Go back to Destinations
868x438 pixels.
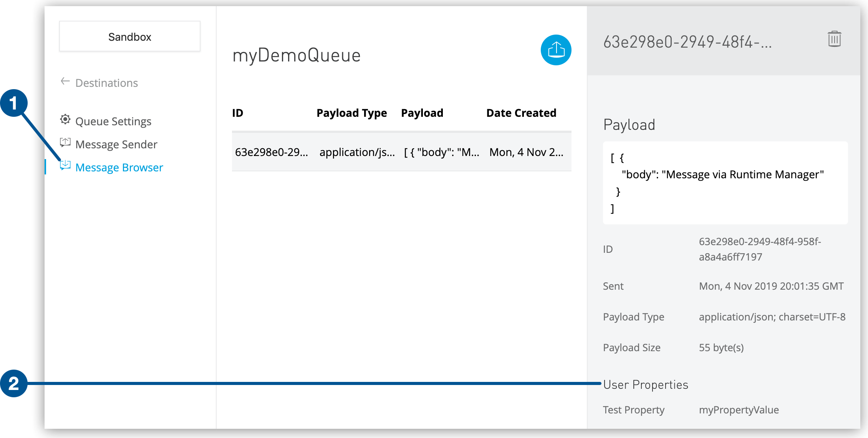coord(107,83)
